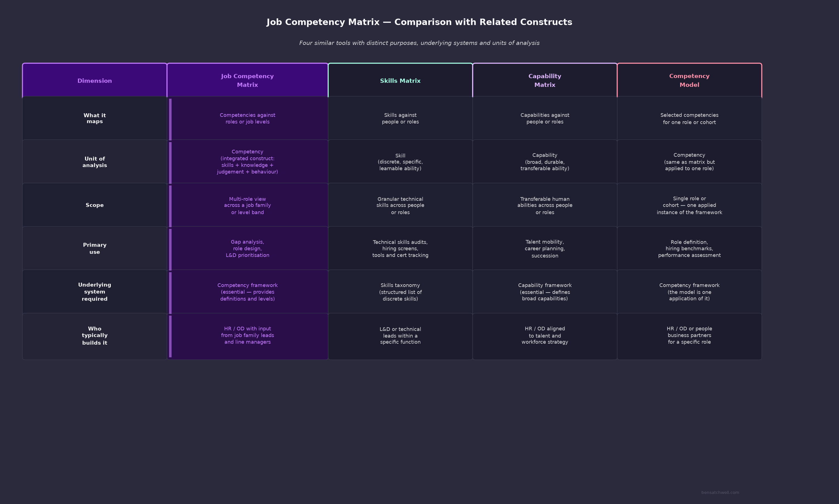Click the 'Capability framework' cell
Image resolution: width=839 pixels, height=504 pixels.
point(545,292)
